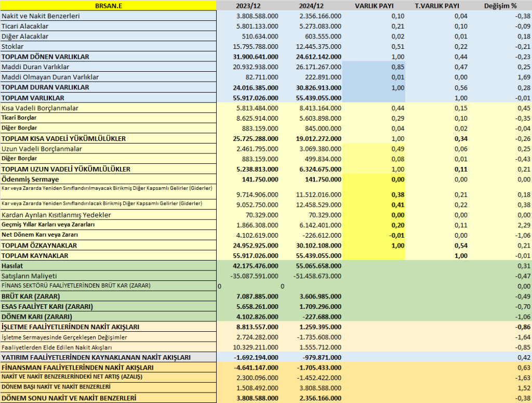Click the Nakit ve Nakit Benzerleri row label
Screen dimensions: 532x403
[x=108, y=16]
